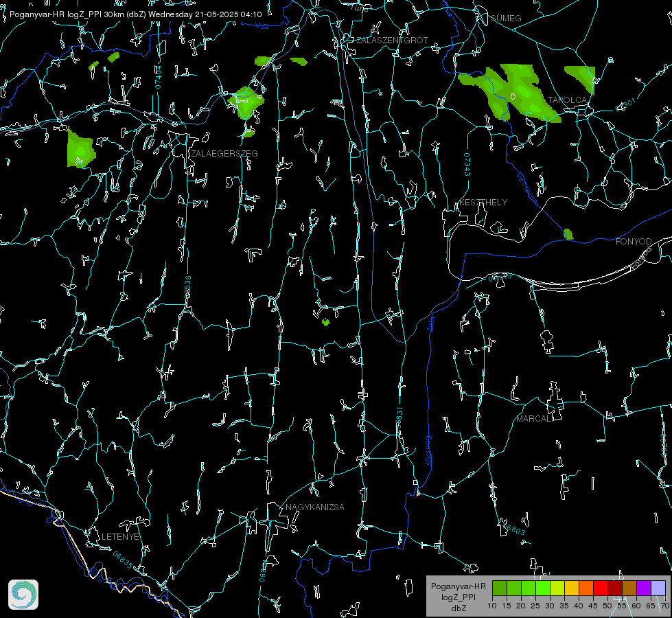The width and height of the screenshot is (672, 618).
Task: Select the 15–20 dBZ green legend swatch
Action: pyautogui.click(x=514, y=588)
